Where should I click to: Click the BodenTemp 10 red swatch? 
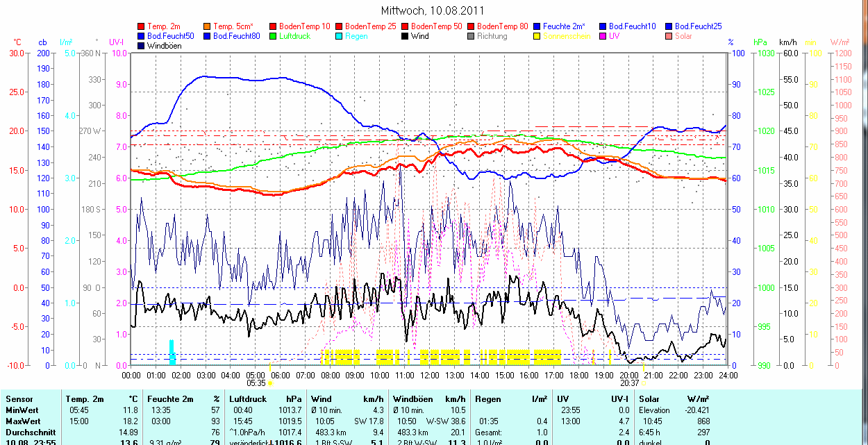pos(273,26)
